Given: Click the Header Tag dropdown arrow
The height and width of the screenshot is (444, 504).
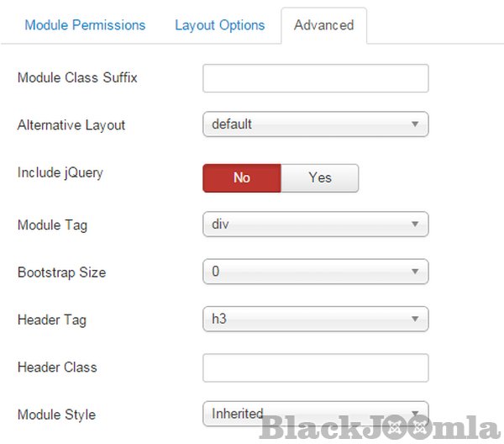Looking at the screenshot, I should pos(415,320).
